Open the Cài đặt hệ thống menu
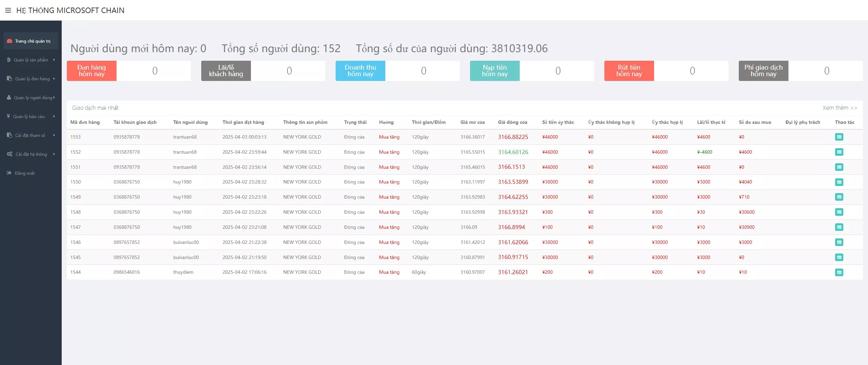 point(31,154)
